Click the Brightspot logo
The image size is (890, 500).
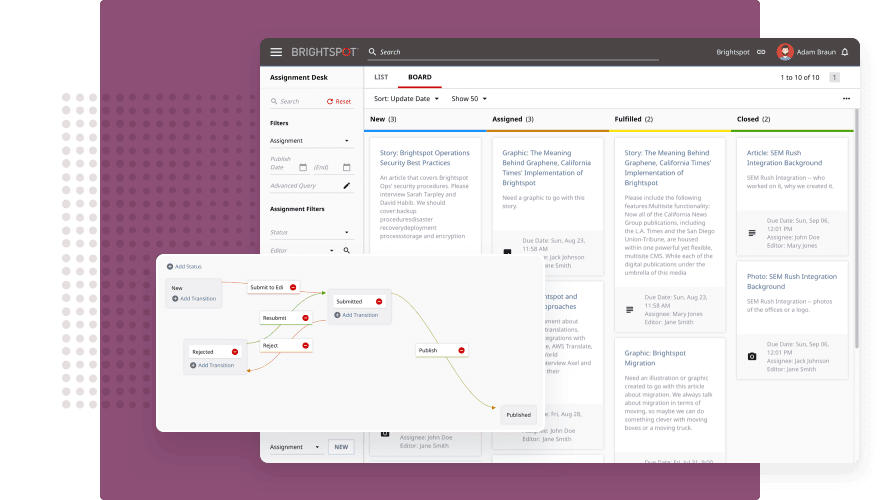pyautogui.click(x=324, y=52)
